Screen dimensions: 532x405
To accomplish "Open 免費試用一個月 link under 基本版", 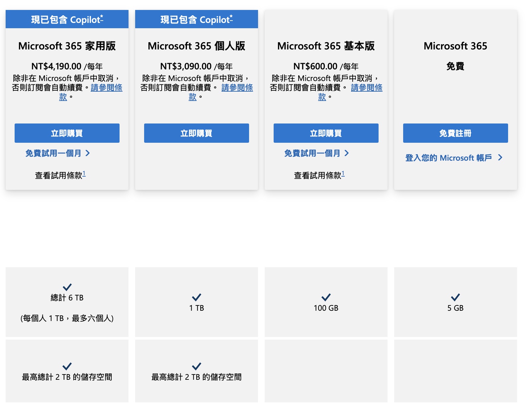I will (316, 153).
